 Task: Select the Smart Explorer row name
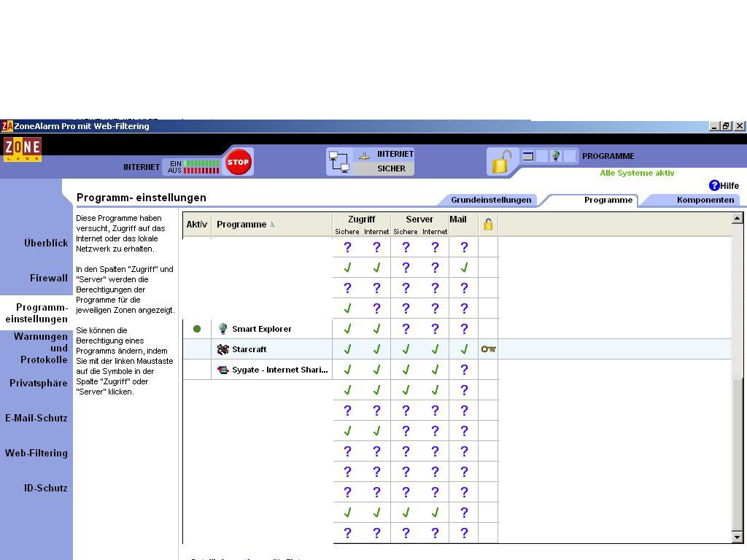coord(262,329)
